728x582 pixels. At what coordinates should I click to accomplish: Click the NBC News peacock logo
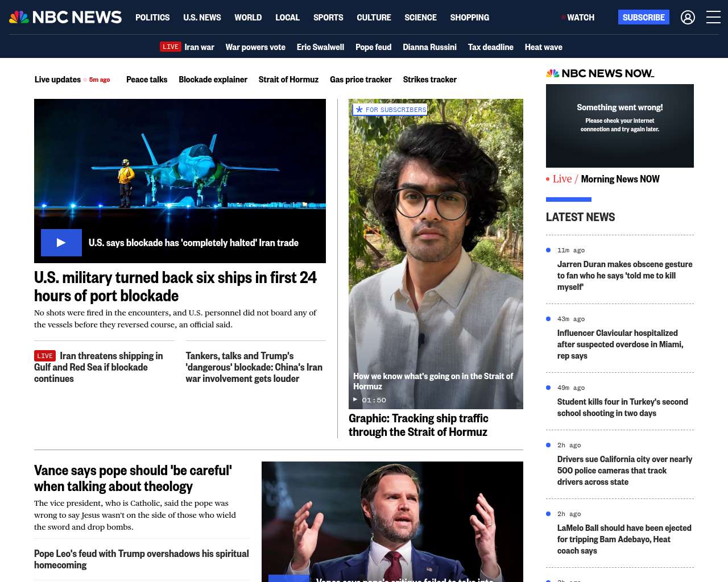click(x=65, y=17)
